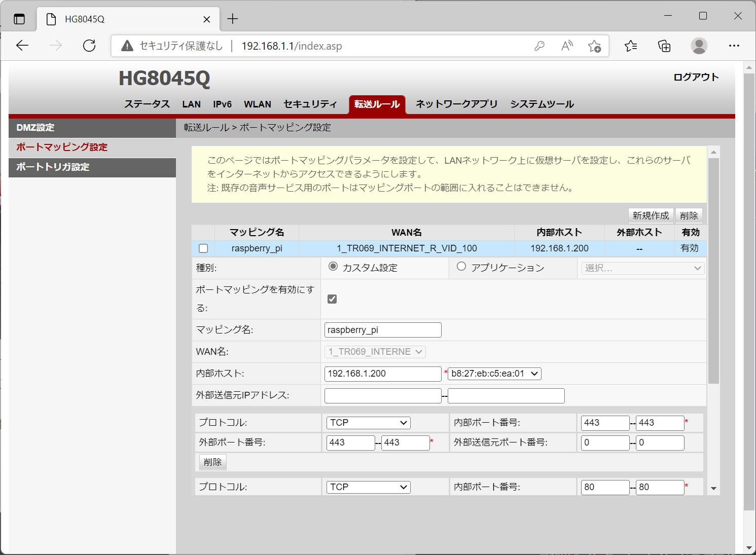Open the browser profile avatar
This screenshot has width=756, height=555.
click(699, 46)
